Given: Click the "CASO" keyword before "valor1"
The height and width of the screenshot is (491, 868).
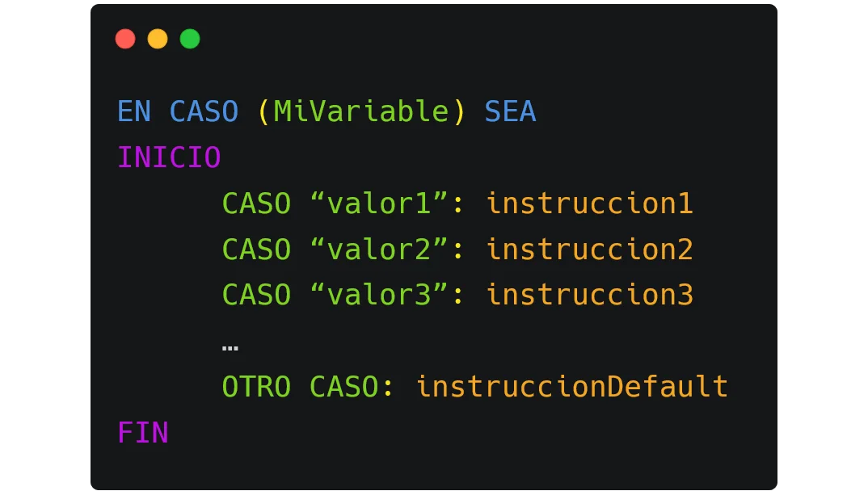Looking at the screenshot, I should point(256,204).
